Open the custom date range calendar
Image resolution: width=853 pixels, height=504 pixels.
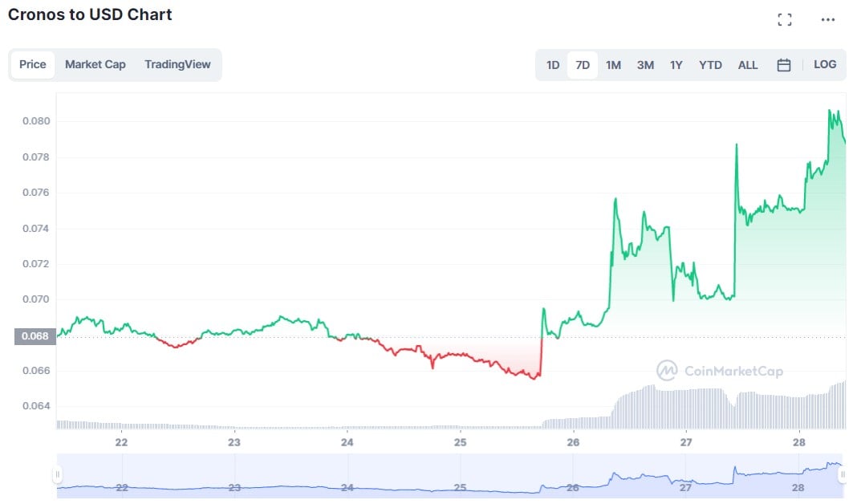coord(784,64)
